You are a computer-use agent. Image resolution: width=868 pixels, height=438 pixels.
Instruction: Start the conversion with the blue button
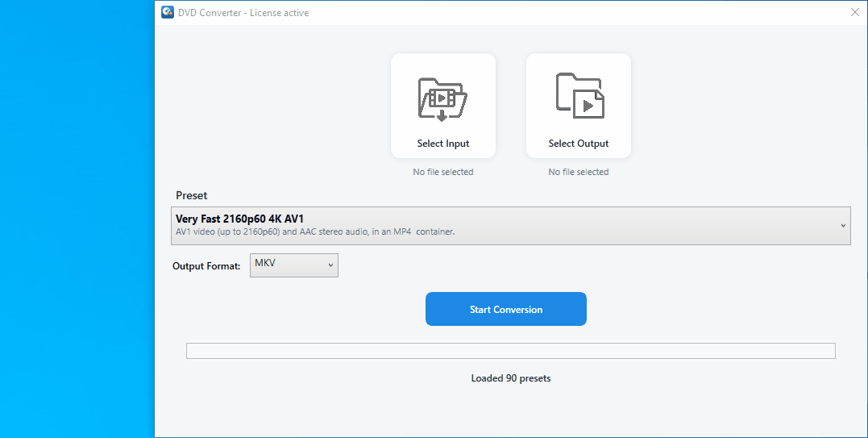505,310
